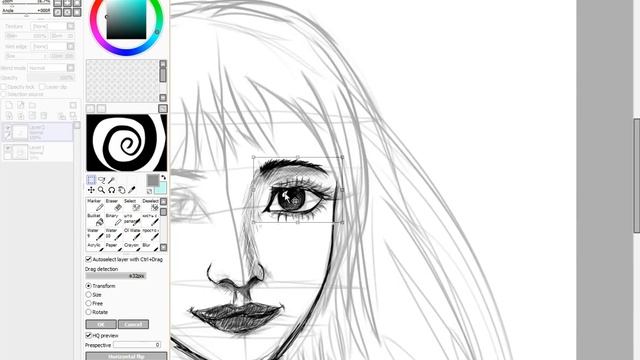Choose the Blur brush

click(x=150, y=247)
